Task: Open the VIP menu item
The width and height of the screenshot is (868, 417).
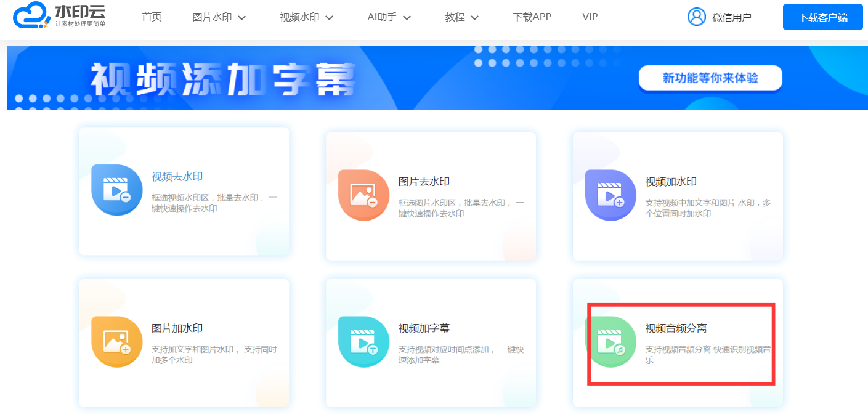Action: pyautogui.click(x=590, y=17)
